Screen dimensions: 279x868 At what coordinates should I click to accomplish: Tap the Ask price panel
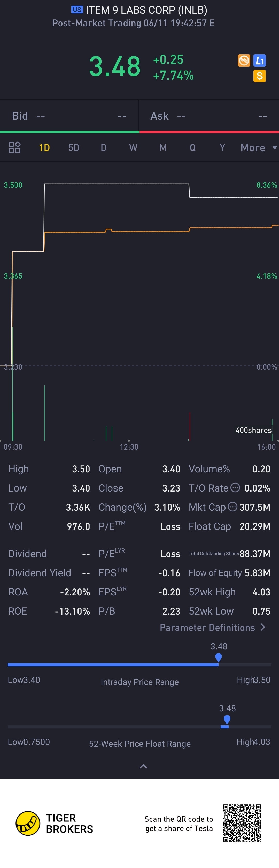point(209,116)
